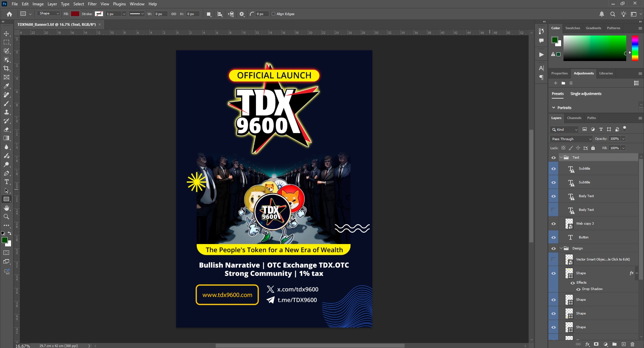This screenshot has height=348, width=644.
Task: Enable the Align Edges checkbox
Action: pyautogui.click(x=273, y=14)
